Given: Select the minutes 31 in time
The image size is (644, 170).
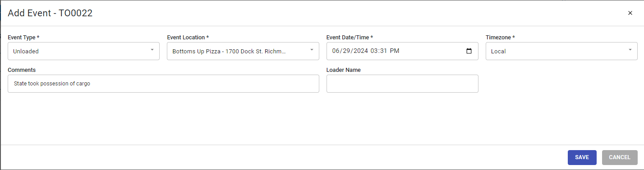Looking at the screenshot, I should [384, 51].
